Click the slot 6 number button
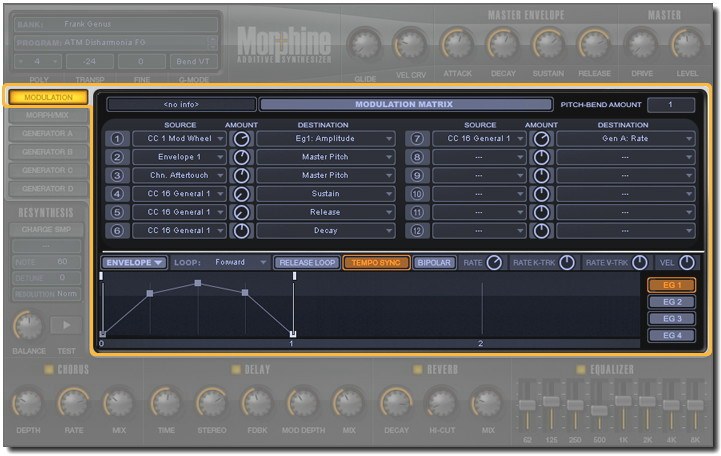 117,231
